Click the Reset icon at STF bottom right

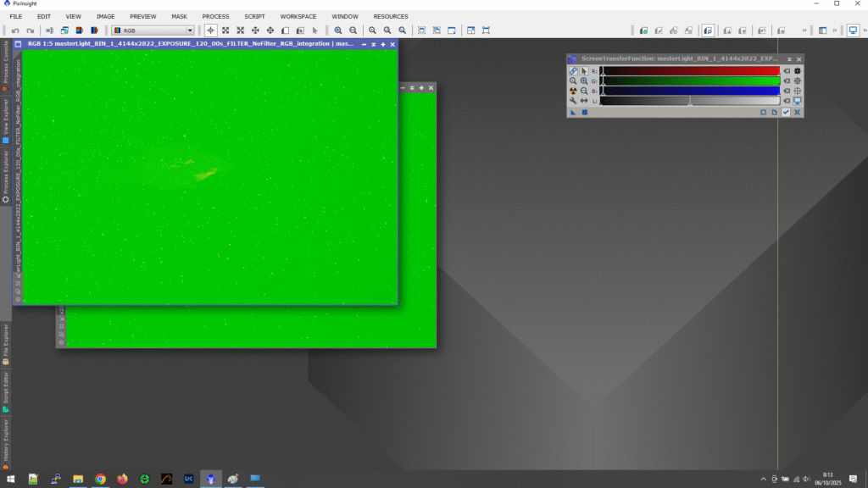pos(797,112)
